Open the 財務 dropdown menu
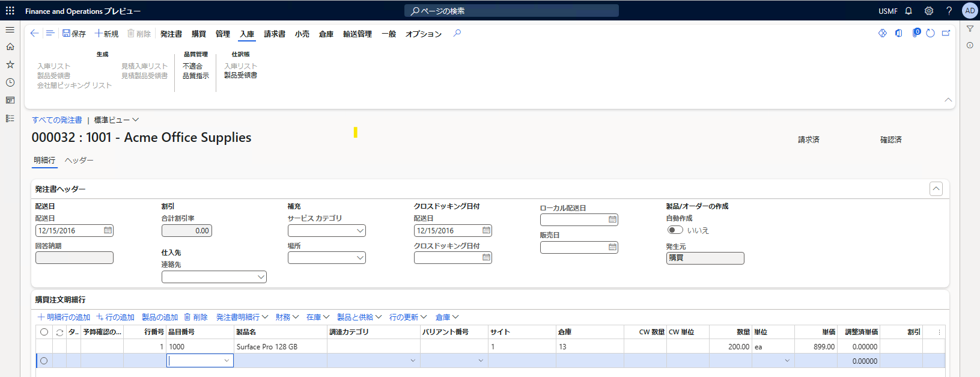The height and width of the screenshot is (377, 980). coord(287,317)
